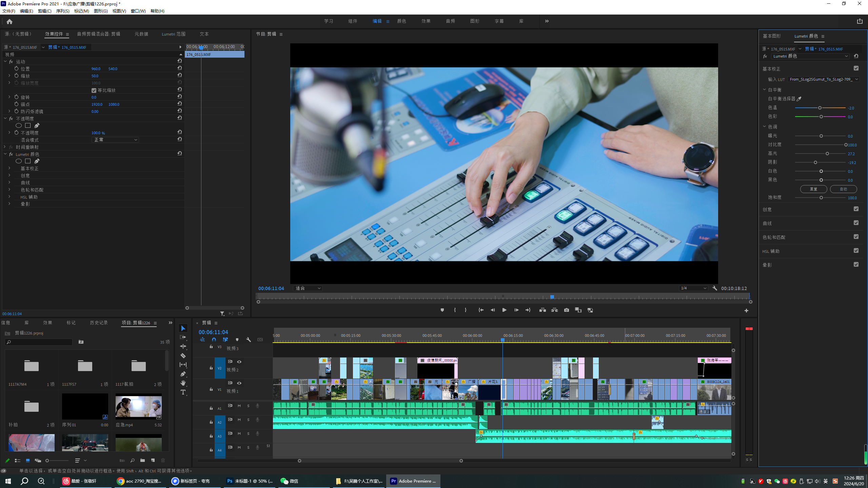Click the Add Marker icon in program monitor
868x488 pixels.
442,310
